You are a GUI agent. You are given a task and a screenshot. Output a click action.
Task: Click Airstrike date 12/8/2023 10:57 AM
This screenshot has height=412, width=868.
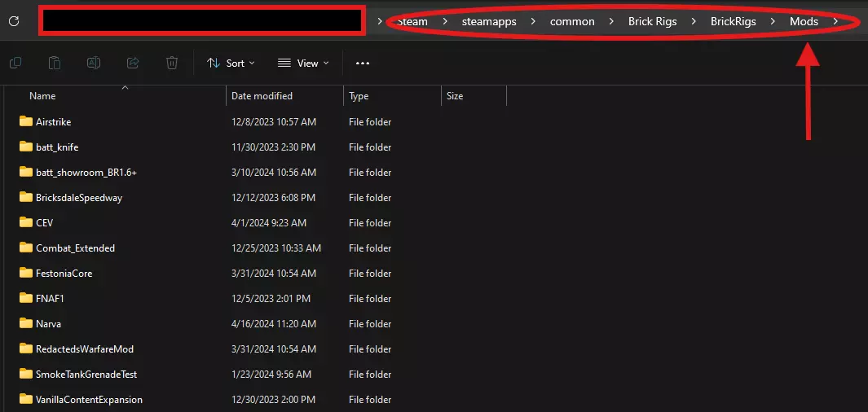[274, 121]
